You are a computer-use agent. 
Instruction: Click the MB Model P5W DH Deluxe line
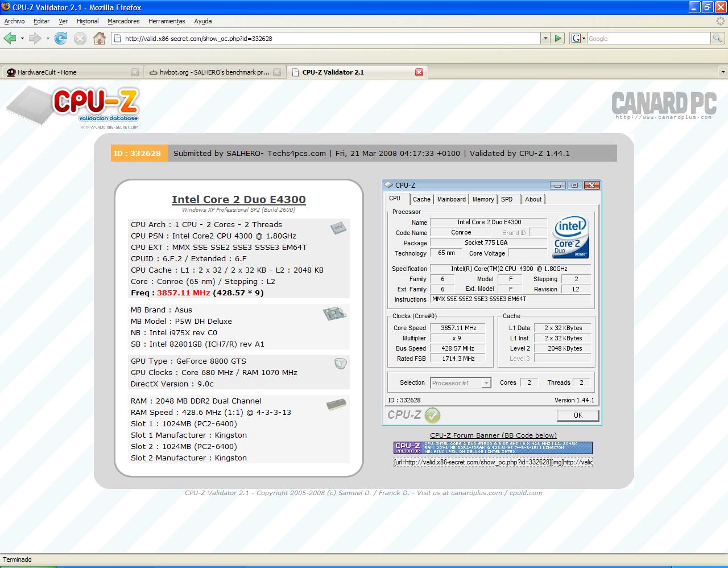pos(181,321)
